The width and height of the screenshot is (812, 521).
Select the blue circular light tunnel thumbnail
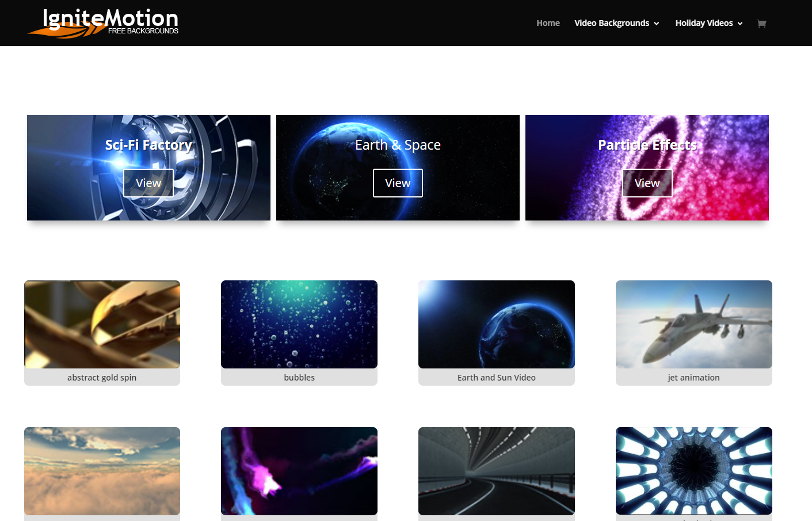(x=693, y=471)
